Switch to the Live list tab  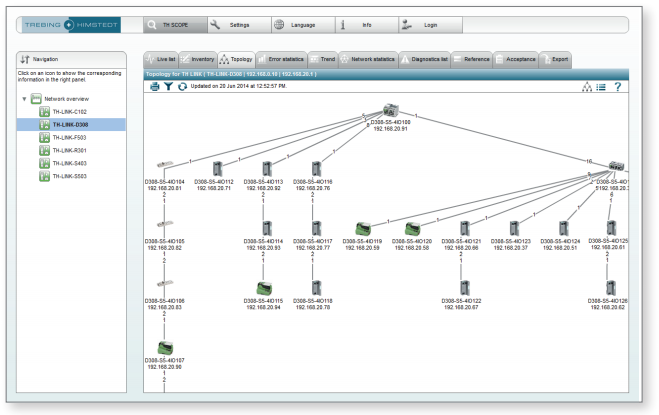162,60
